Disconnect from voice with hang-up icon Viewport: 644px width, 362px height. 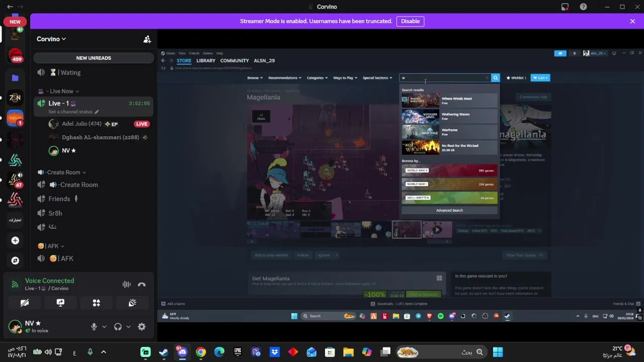click(142, 285)
